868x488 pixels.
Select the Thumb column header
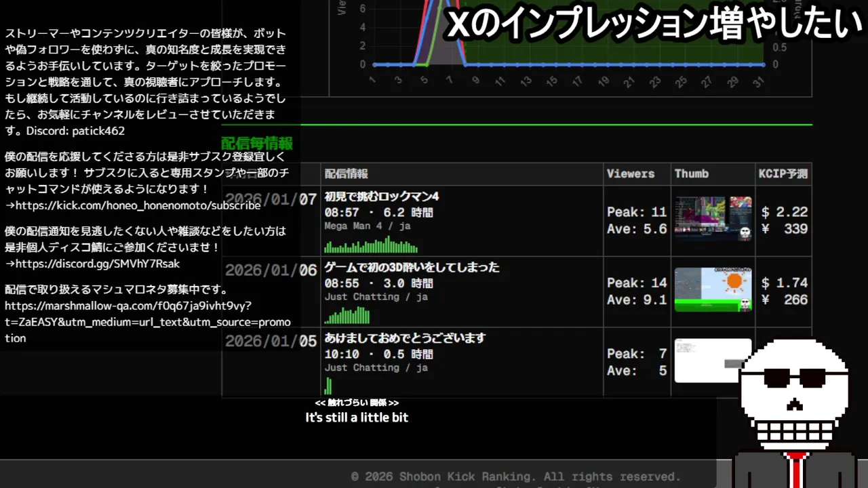tap(692, 174)
